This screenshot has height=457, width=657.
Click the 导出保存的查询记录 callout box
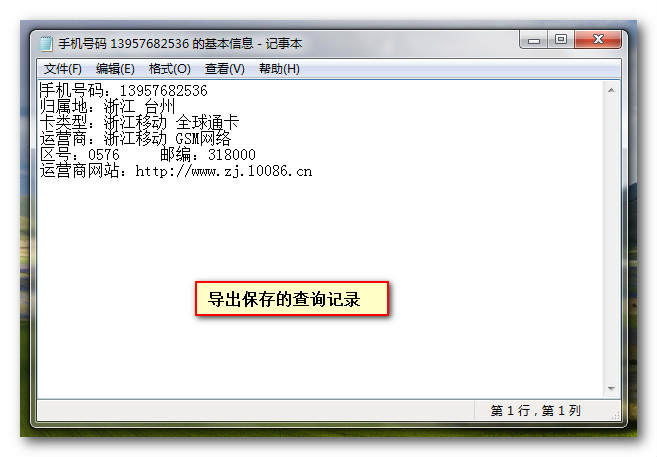pos(292,299)
